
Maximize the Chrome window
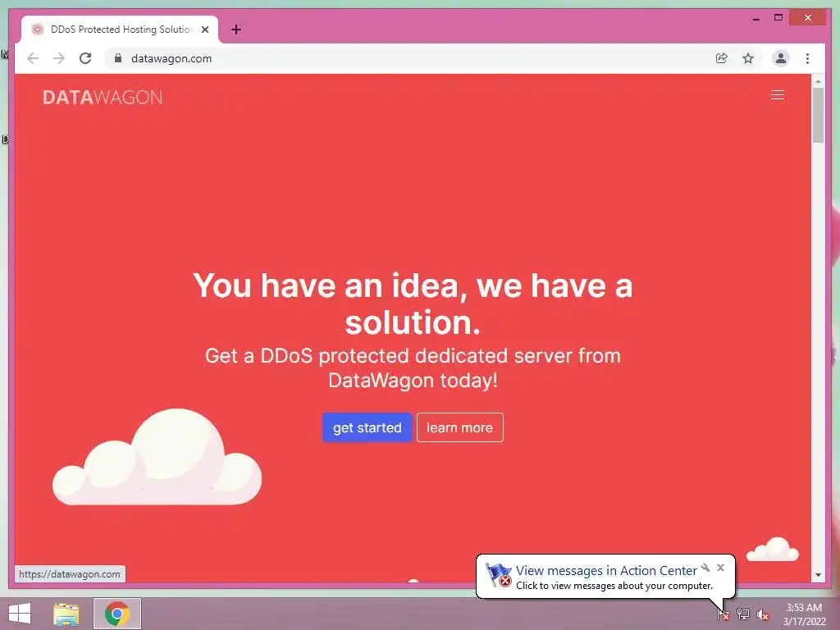click(778, 18)
